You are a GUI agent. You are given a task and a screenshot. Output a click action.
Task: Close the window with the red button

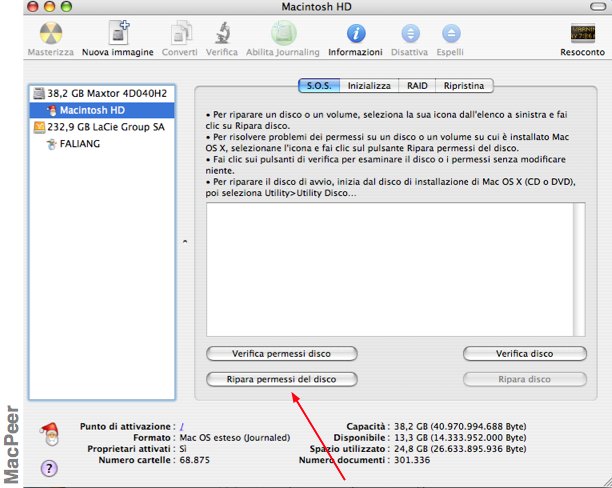click(x=33, y=7)
